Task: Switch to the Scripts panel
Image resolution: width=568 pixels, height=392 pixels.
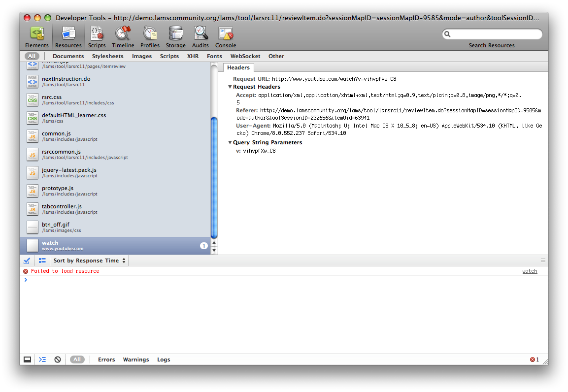Action: [97, 37]
